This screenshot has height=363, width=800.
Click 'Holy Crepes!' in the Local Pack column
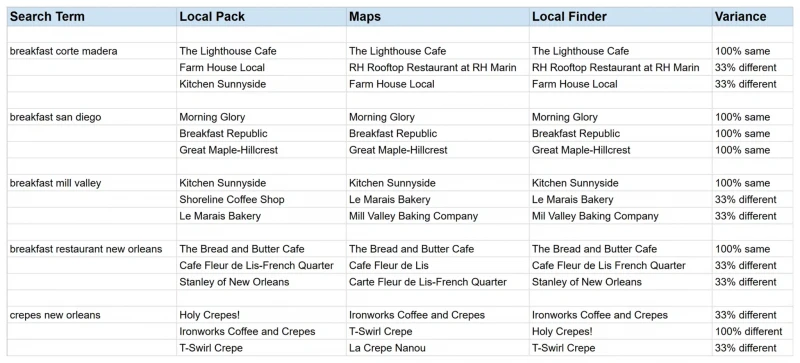261,315
